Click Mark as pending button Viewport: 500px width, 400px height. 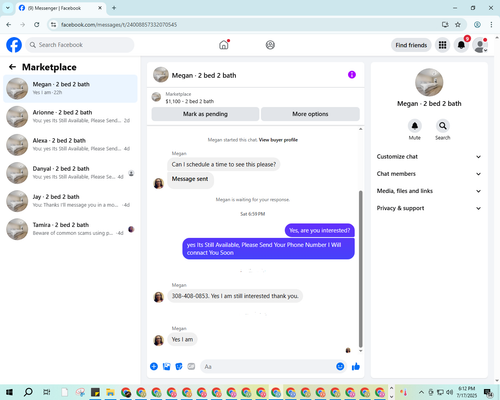pyautogui.click(x=205, y=114)
